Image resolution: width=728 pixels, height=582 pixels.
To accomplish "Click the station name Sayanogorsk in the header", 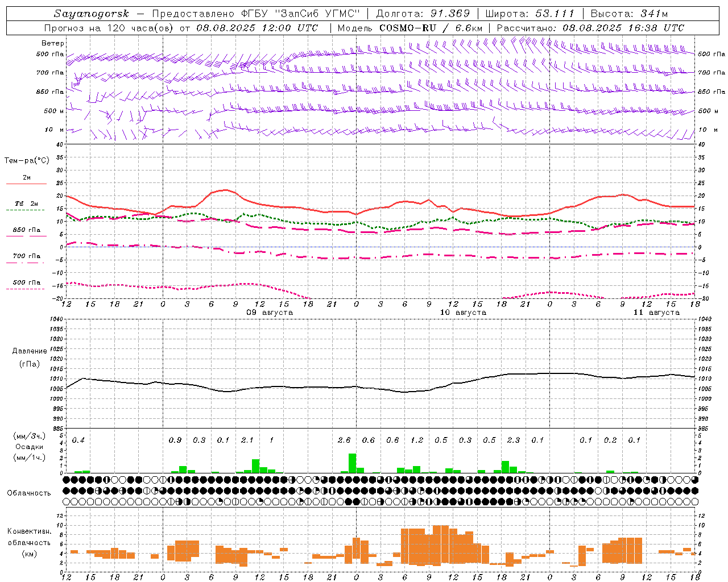I will [92, 14].
